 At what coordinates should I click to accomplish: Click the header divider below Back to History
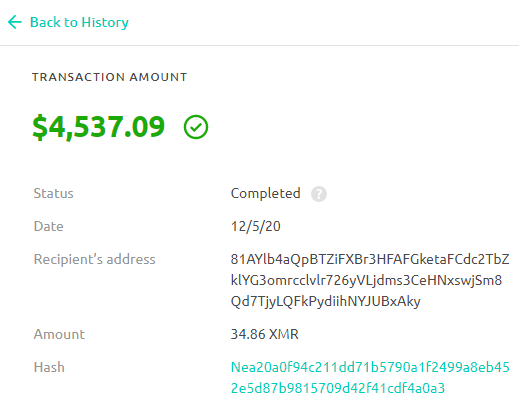[x=259, y=45]
